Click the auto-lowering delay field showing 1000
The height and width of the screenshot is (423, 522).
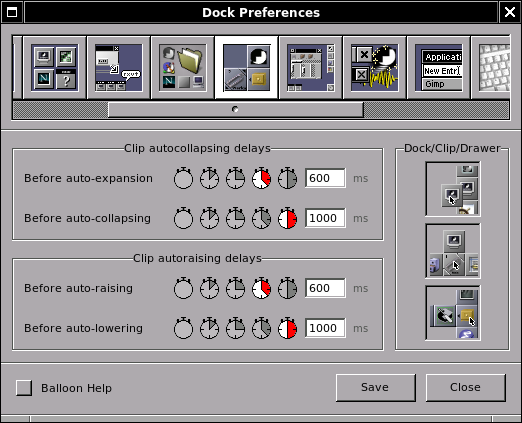[x=325, y=328]
